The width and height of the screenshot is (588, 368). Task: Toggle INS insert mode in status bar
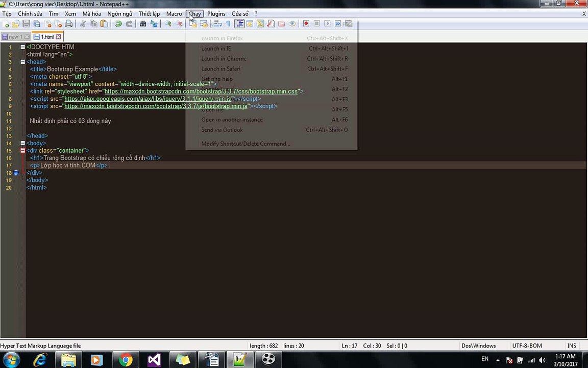pyautogui.click(x=572, y=346)
